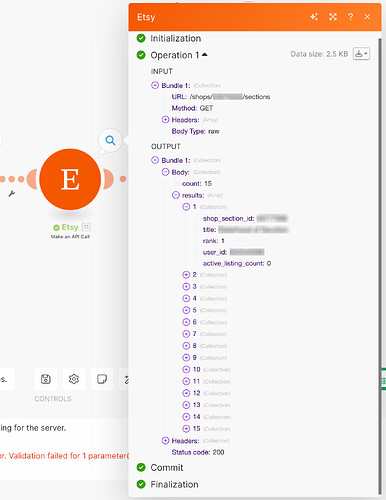Close the Etsy output panel
Viewport: 386px width, 500px height.
point(367,17)
